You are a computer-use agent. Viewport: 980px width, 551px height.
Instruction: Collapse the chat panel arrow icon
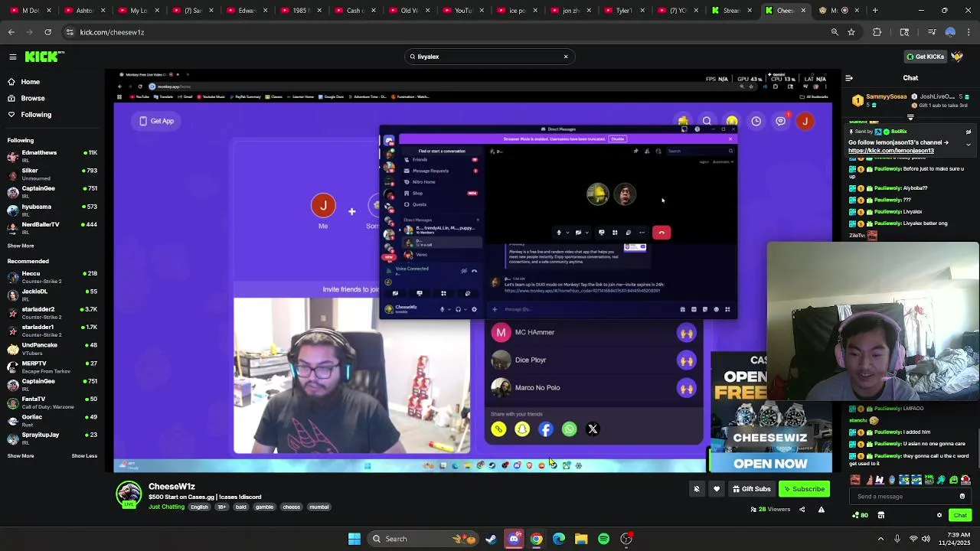[849, 78]
